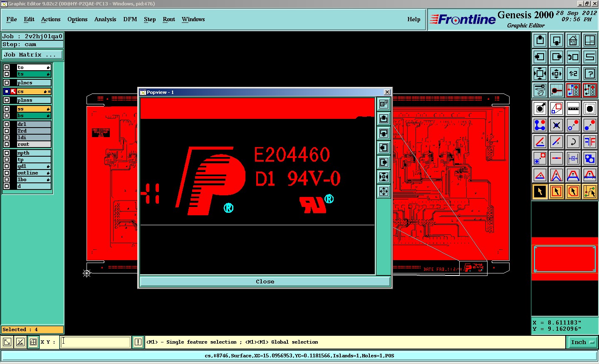Screen dimensions: 599x364
Task: Click the previous view undo-zoom icon
Action: point(573,57)
